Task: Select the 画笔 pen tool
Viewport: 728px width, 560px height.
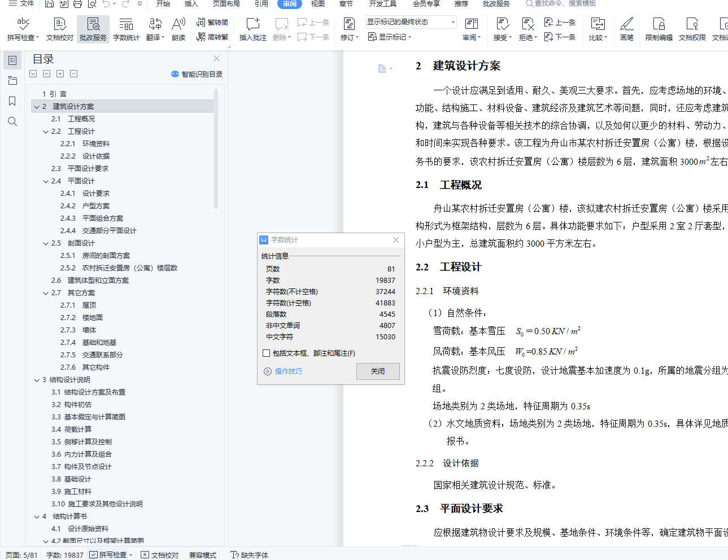Action: [627, 29]
